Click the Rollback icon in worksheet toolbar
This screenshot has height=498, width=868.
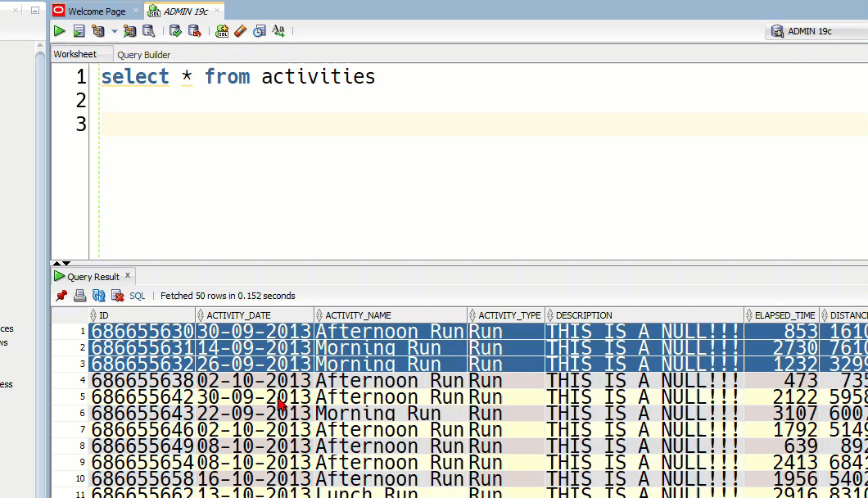coord(195,31)
